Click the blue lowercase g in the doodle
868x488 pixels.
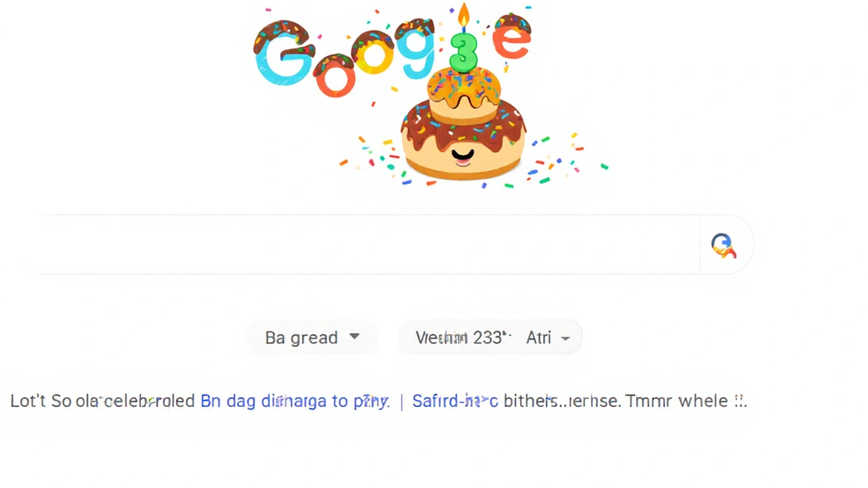416,47
